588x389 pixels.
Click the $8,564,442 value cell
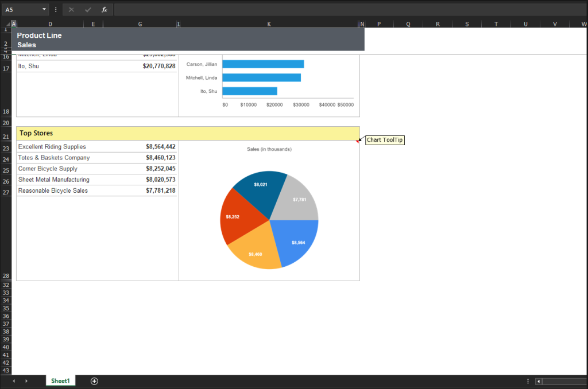[161, 146]
